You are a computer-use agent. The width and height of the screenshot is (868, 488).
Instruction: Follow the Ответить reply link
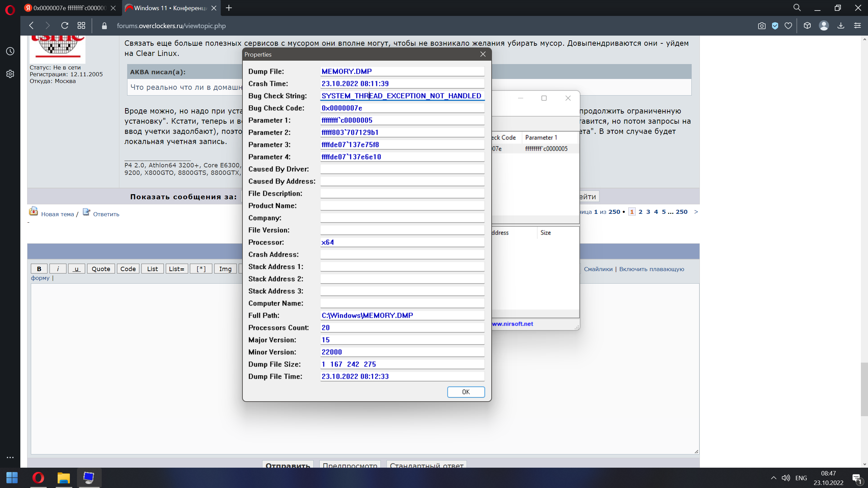(106, 214)
